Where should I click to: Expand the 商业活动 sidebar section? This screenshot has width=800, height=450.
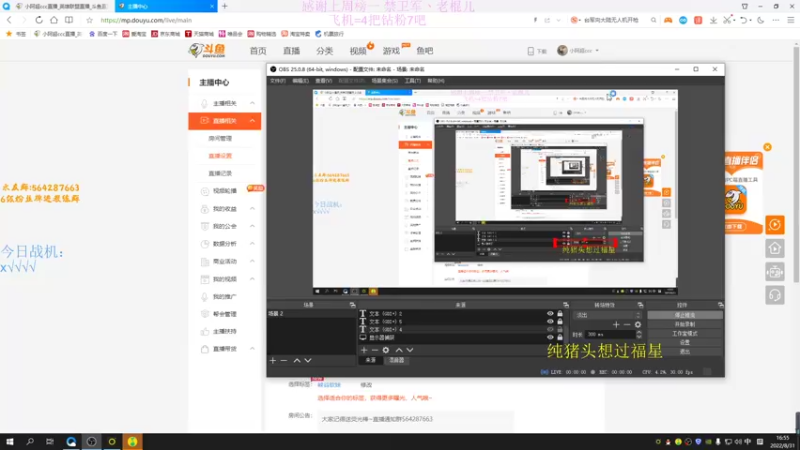(x=252, y=261)
